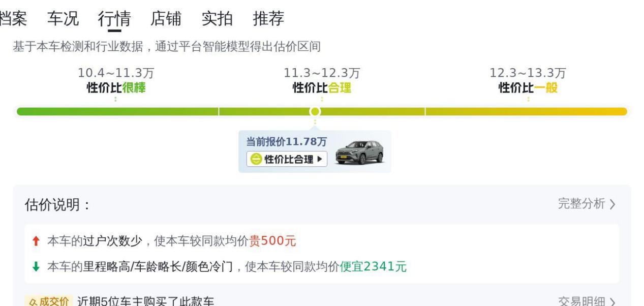Select the 店铺 tab
The height and width of the screenshot is (306, 644).
[166, 18]
